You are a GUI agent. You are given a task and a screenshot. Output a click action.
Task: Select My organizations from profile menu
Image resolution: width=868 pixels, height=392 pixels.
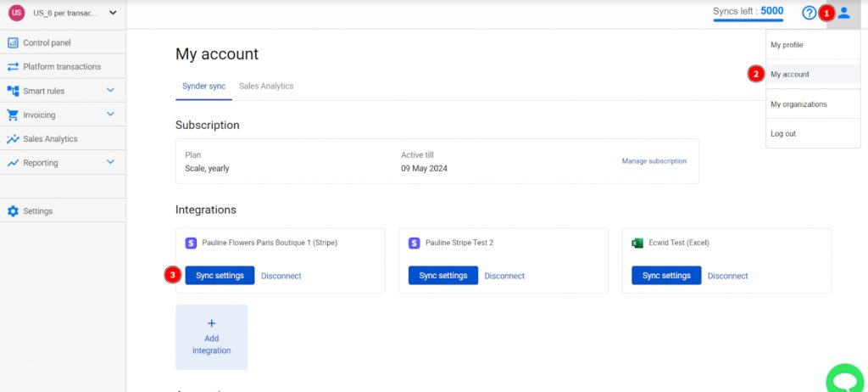[798, 104]
